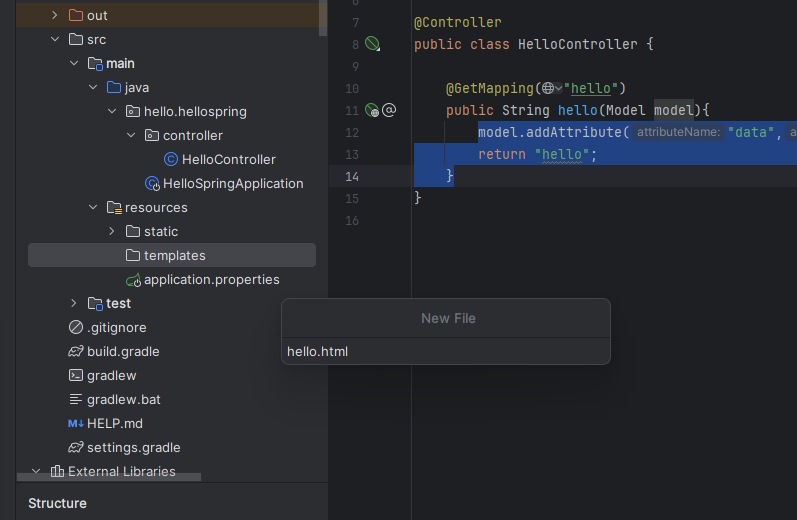Select settings.gradle in the project tree

133,447
